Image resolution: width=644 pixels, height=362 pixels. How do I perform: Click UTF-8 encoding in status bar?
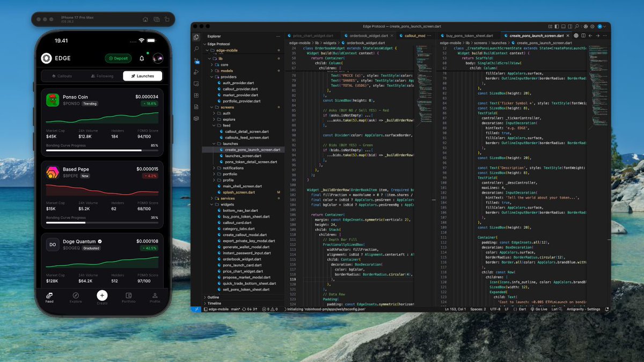[495, 309]
